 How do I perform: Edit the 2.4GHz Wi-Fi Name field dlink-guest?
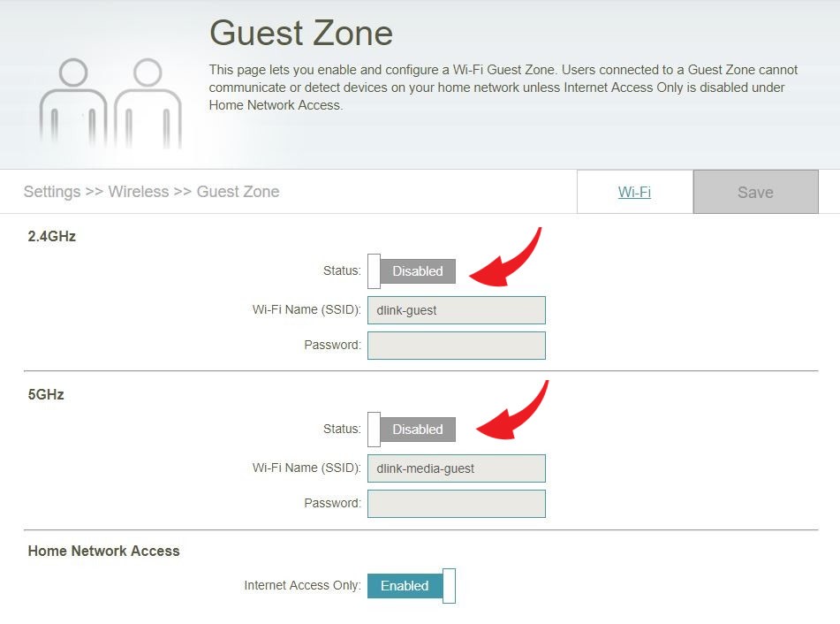(457, 310)
